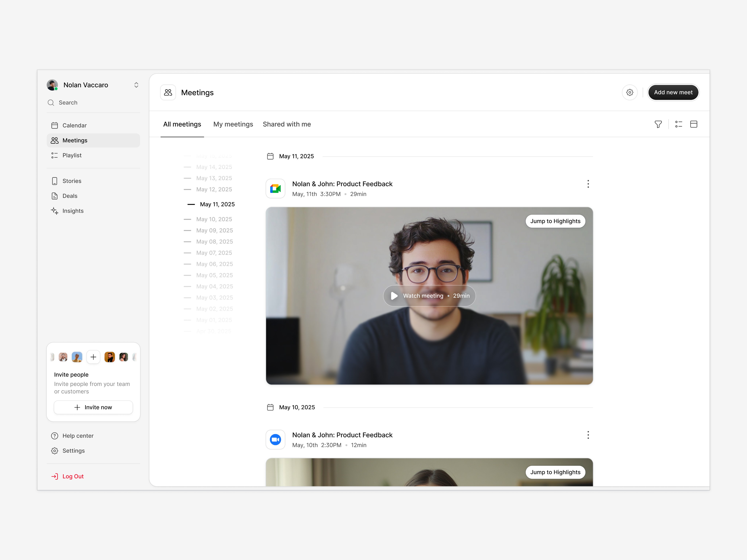Open the three-dot menu for May 11 meeting
The image size is (747, 560).
point(588,184)
